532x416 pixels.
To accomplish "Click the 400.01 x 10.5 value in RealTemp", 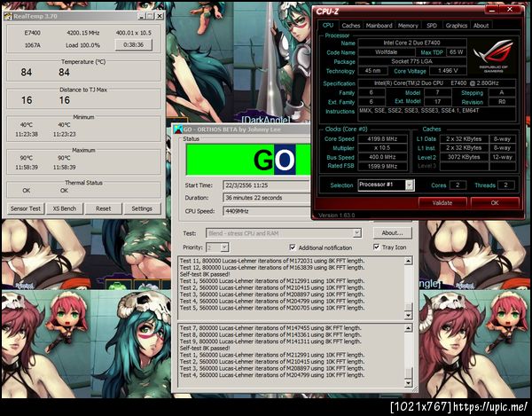I will pos(134,33).
